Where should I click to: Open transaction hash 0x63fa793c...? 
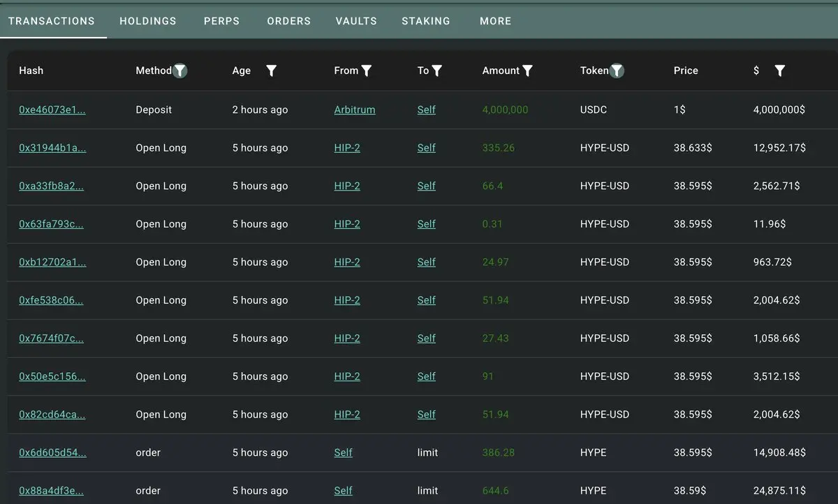[51, 224]
